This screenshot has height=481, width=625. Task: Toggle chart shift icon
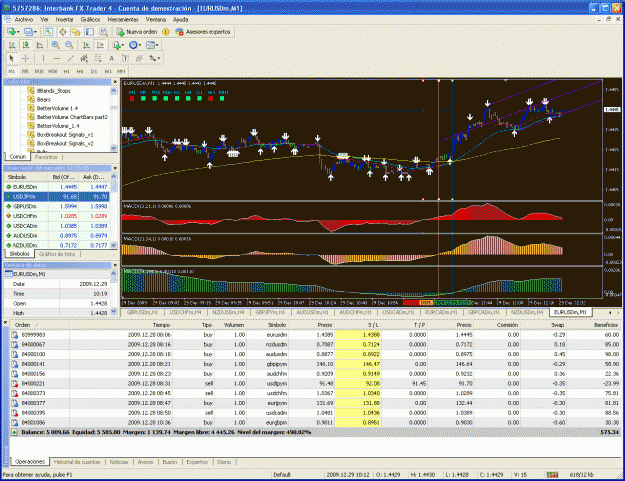click(100, 45)
